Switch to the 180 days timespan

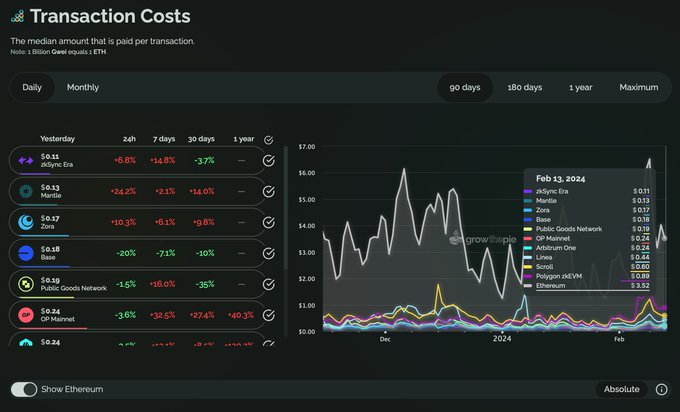tap(525, 87)
